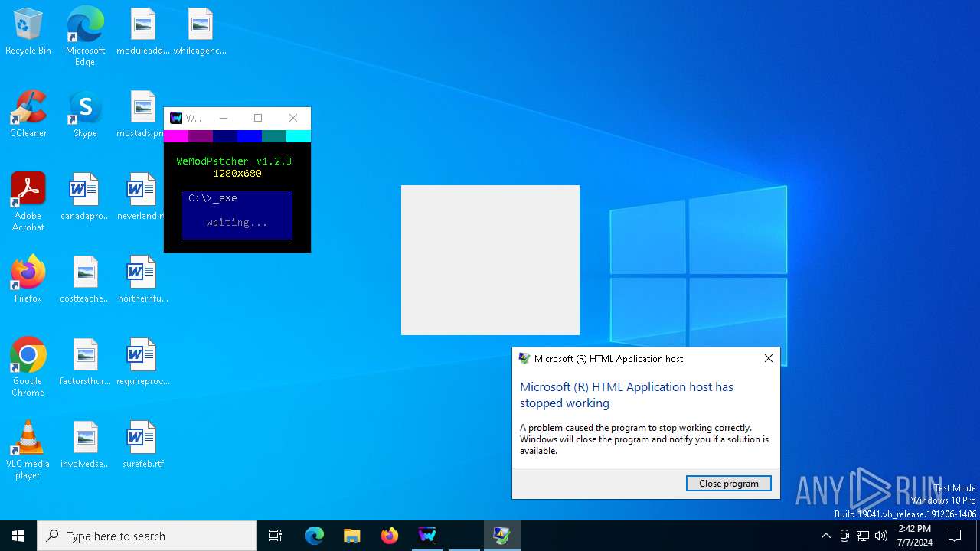Click the WeModPatcher v1.2.3 title text
This screenshot has height=551, width=980.
pos(234,161)
